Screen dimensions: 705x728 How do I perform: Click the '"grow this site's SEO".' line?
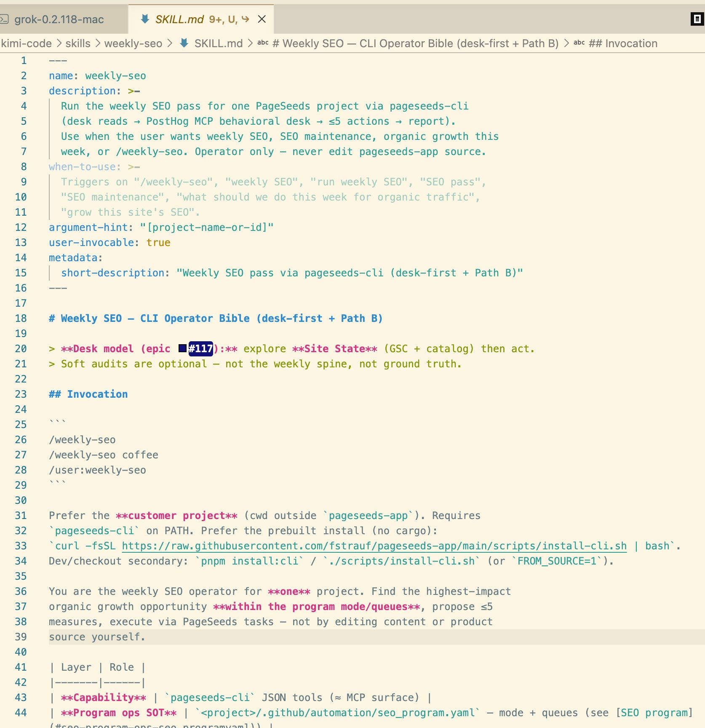(x=130, y=212)
